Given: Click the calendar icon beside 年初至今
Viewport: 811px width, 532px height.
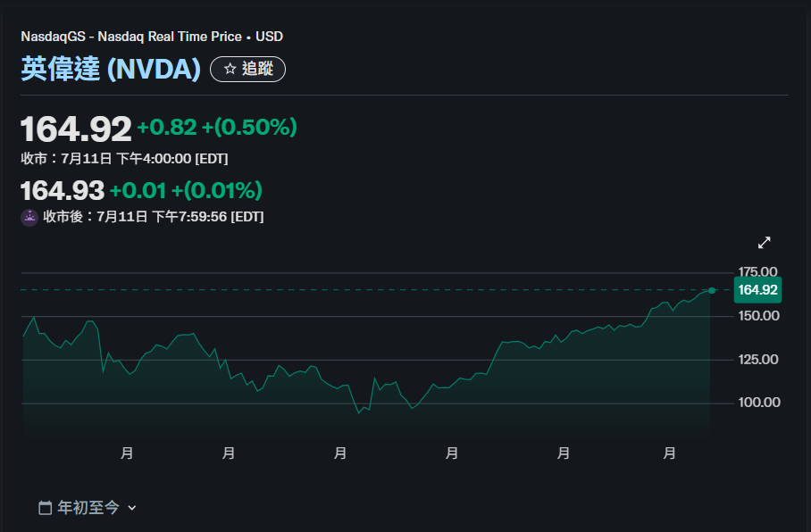Looking at the screenshot, I should (45, 508).
